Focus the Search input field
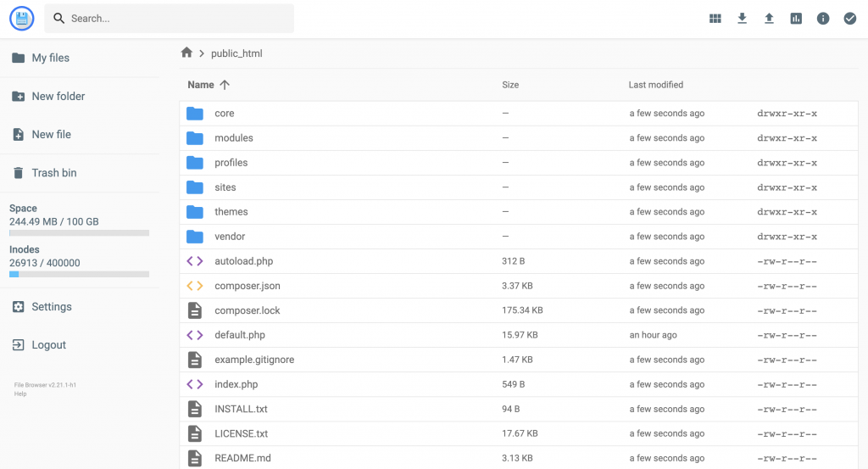Viewport: 868px width, 469px height. [178, 19]
